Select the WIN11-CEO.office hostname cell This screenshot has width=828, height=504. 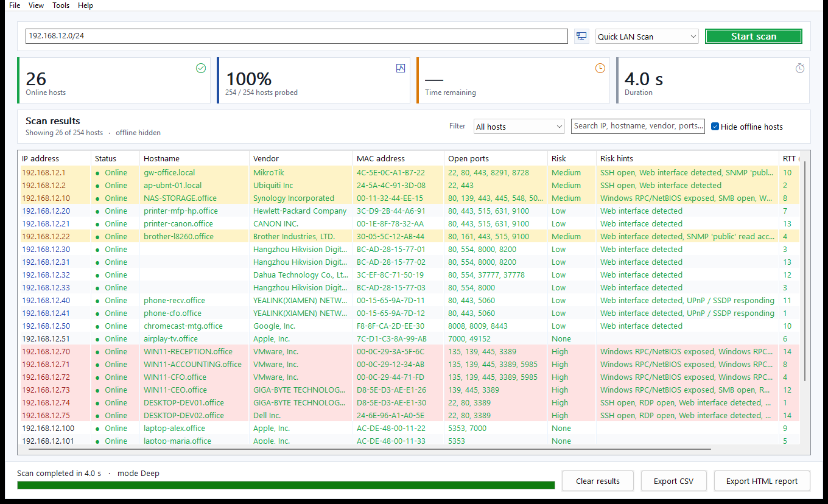pyautogui.click(x=194, y=390)
